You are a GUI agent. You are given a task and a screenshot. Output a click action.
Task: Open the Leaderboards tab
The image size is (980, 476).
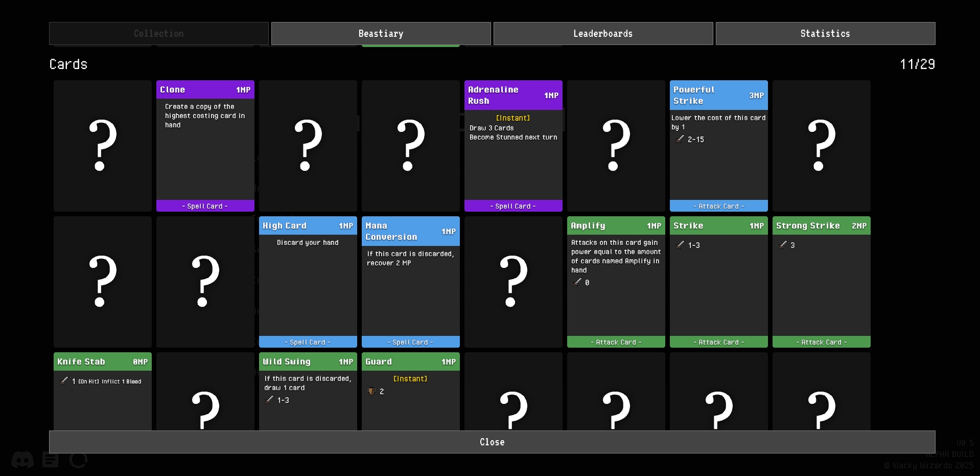point(603,33)
